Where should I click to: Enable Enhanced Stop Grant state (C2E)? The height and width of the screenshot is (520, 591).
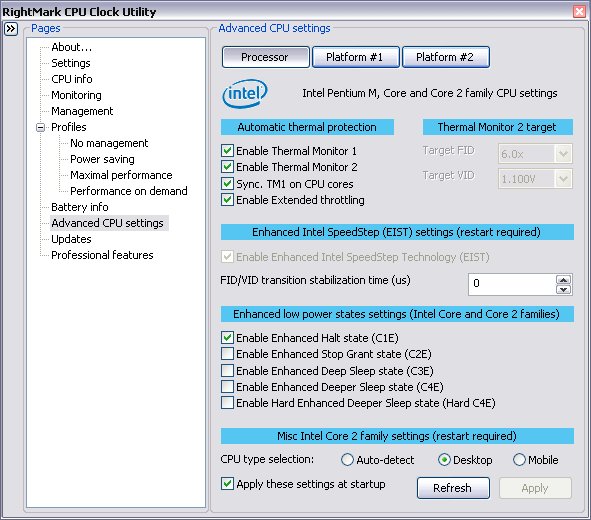click(227, 354)
